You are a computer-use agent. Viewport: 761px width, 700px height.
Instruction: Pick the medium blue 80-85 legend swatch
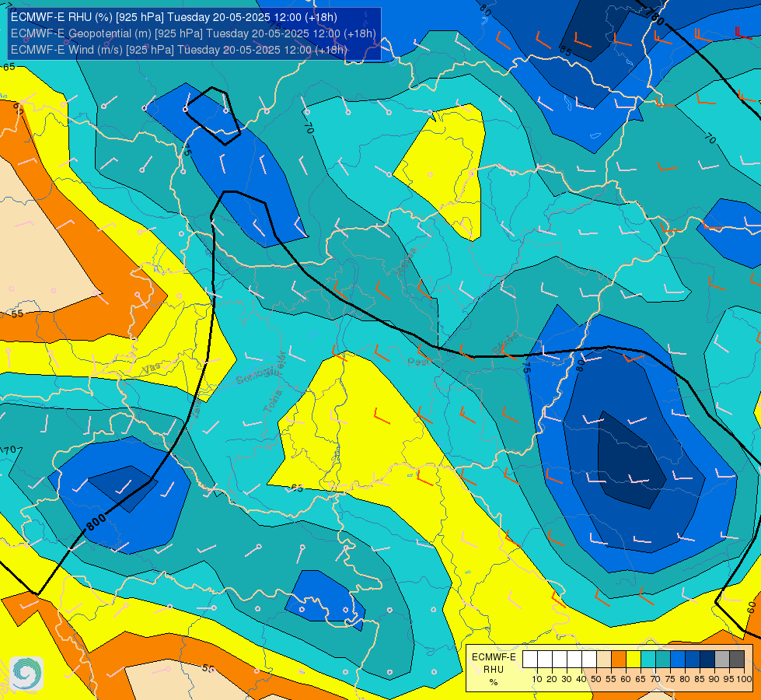(693, 660)
